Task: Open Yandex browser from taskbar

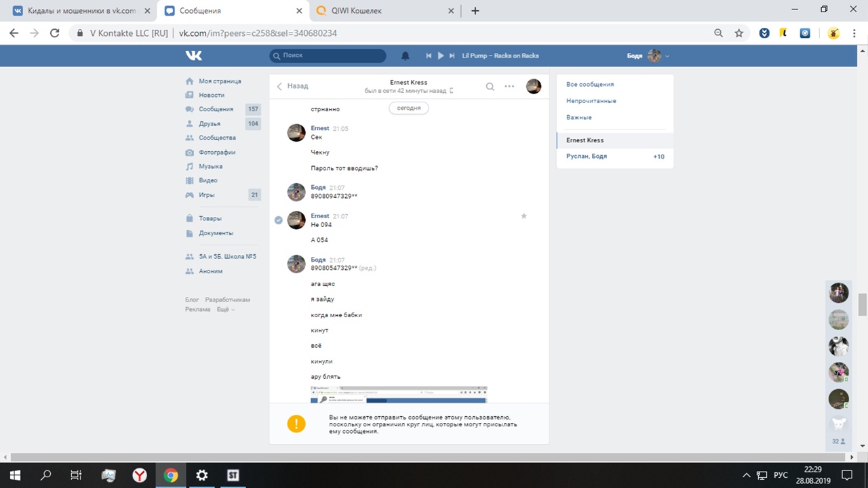Action: (140, 475)
